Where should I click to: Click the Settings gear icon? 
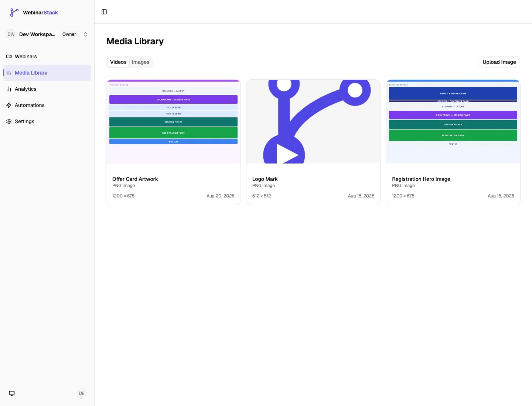tap(9, 121)
